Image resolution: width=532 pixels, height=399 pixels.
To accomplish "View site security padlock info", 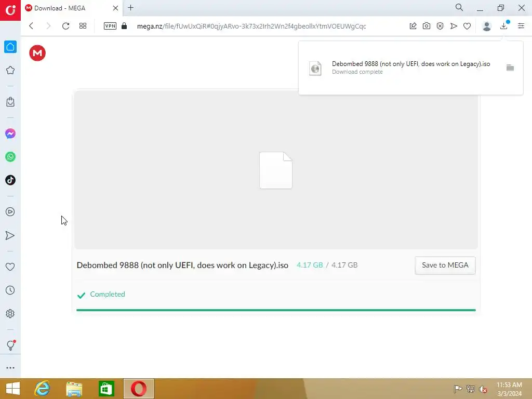I will [124, 26].
